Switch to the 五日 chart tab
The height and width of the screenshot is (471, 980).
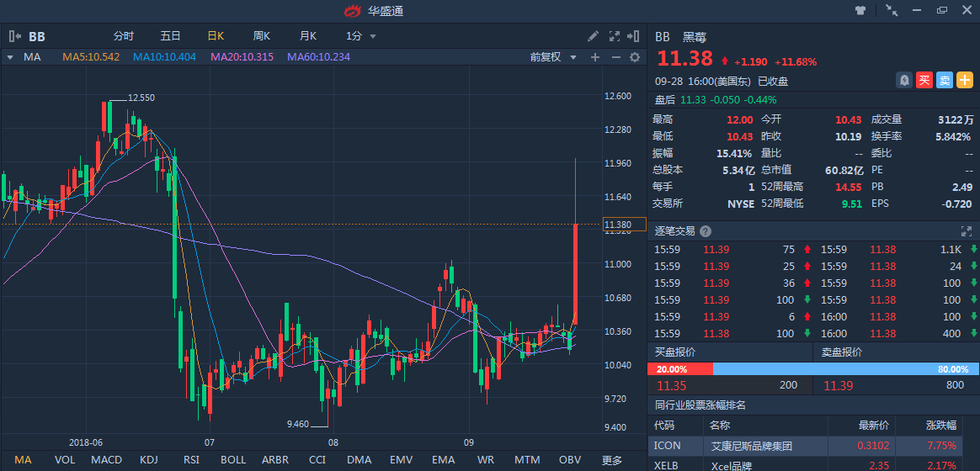[170, 36]
